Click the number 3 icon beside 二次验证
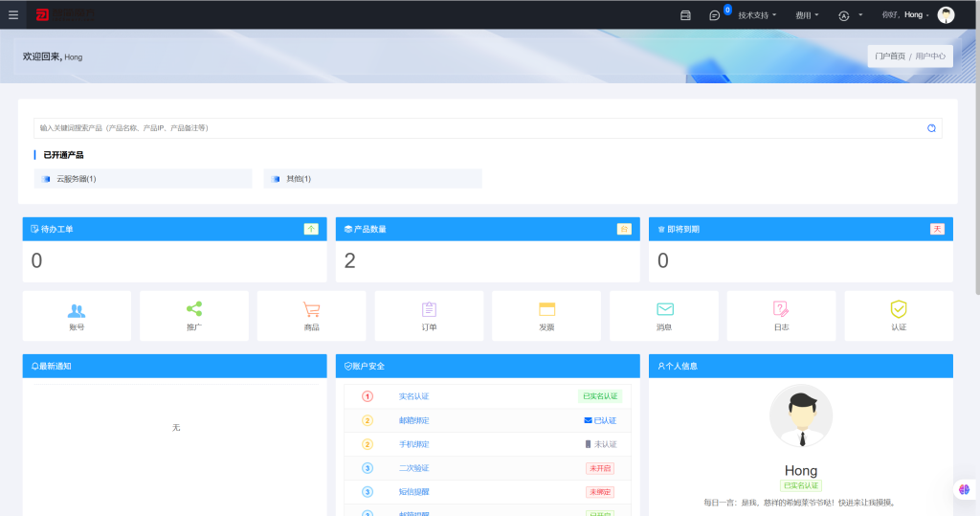 (x=367, y=468)
